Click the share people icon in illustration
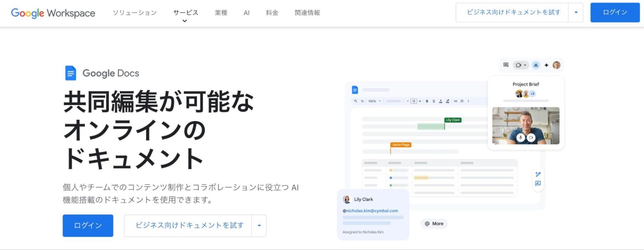 [x=536, y=65]
